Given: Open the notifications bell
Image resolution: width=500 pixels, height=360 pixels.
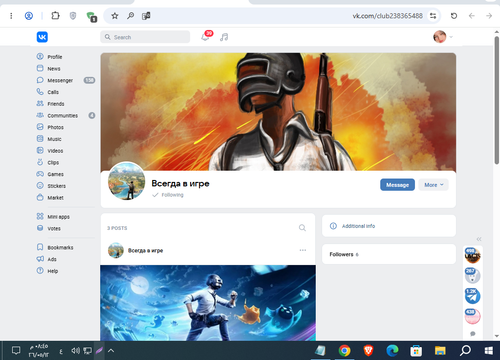Looking at the screenshot, I should point(205,37).
